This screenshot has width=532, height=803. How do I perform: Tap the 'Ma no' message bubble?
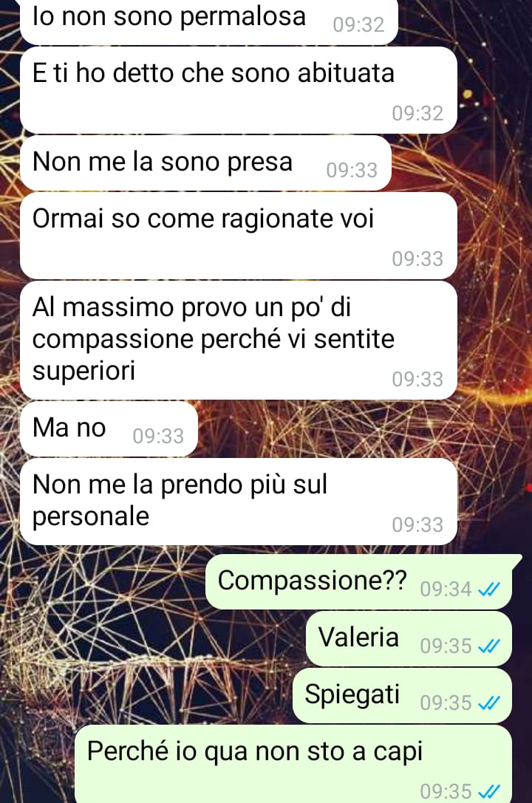pos(109,428)
